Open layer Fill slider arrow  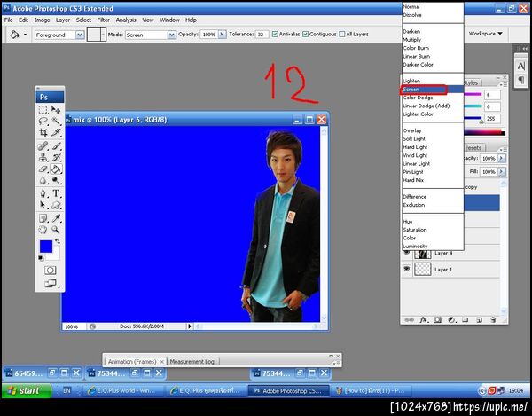coord(502,172)
